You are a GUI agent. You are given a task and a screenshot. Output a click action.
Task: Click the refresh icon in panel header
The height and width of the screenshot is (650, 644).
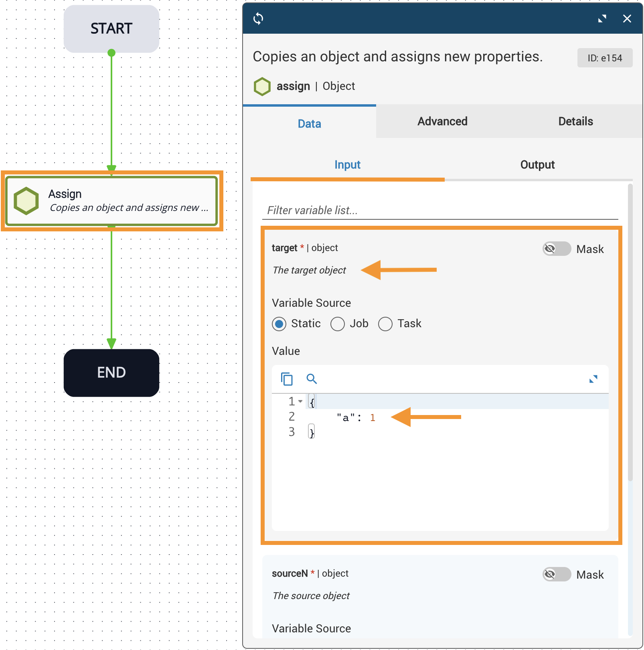tap(258, 18)
